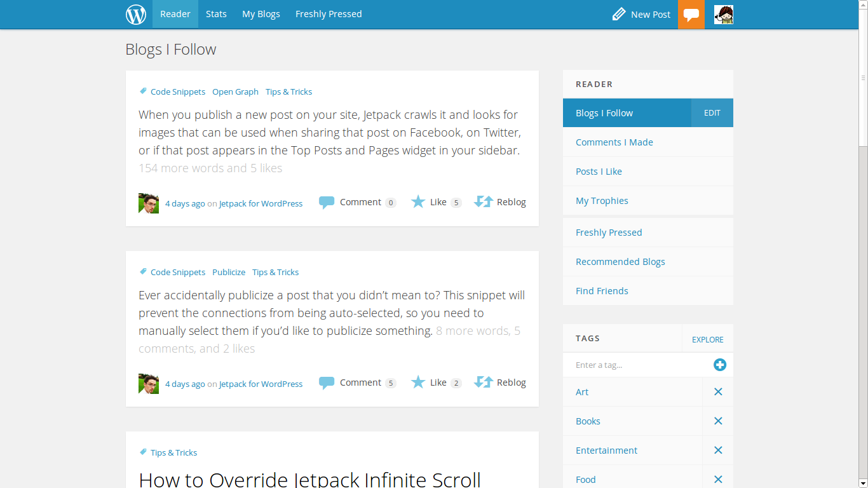Image resolution: width=868 pixels, height=488 pixels.
Task: Click the Open Graph tag link
Action: (x=235, y=91)
